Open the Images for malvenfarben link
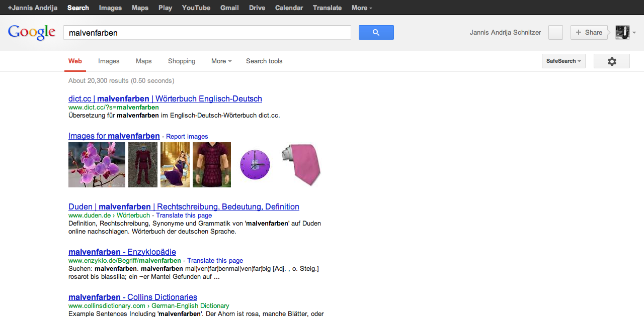Screen dimensions: 644x317 114,136
